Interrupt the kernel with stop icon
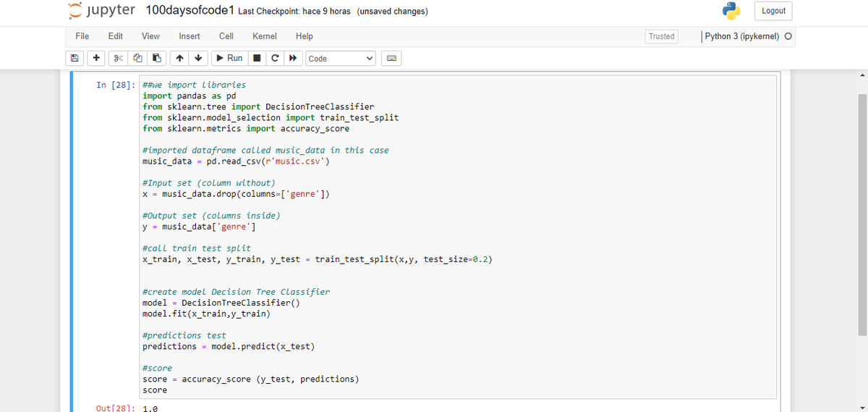The image size is (868, 412). pos(258,58)
